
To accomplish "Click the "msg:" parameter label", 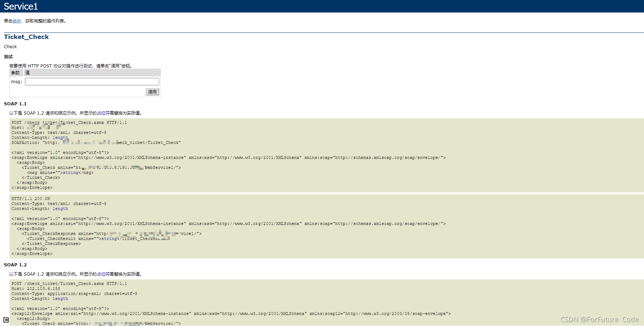I will tap(16, 81).
